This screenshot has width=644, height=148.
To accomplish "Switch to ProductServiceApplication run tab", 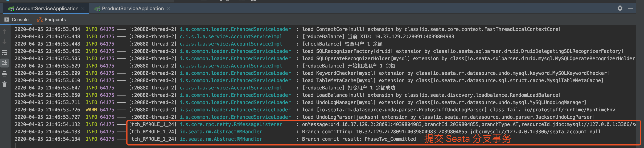I will (133, 9).
